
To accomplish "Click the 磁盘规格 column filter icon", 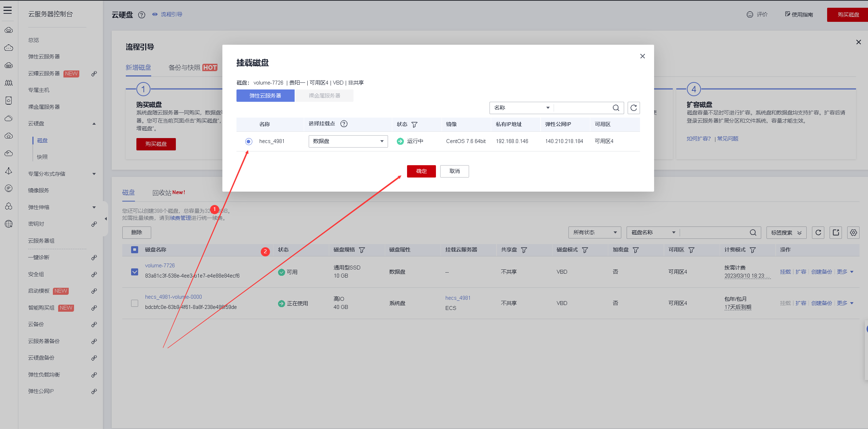I will [362, 250].
